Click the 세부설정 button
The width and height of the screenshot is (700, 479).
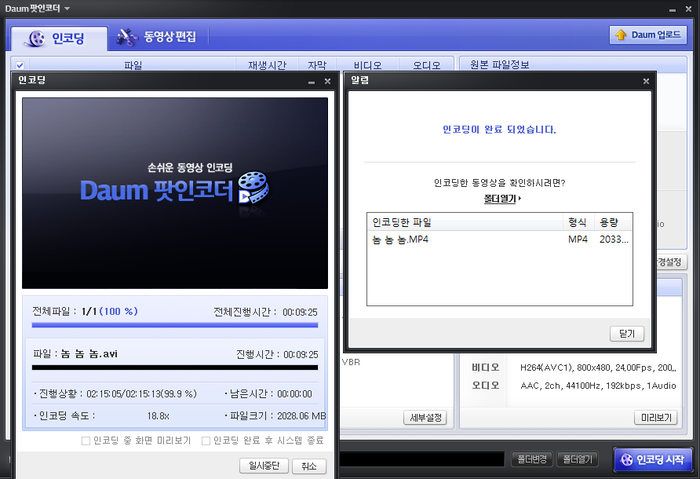point(425,418)
